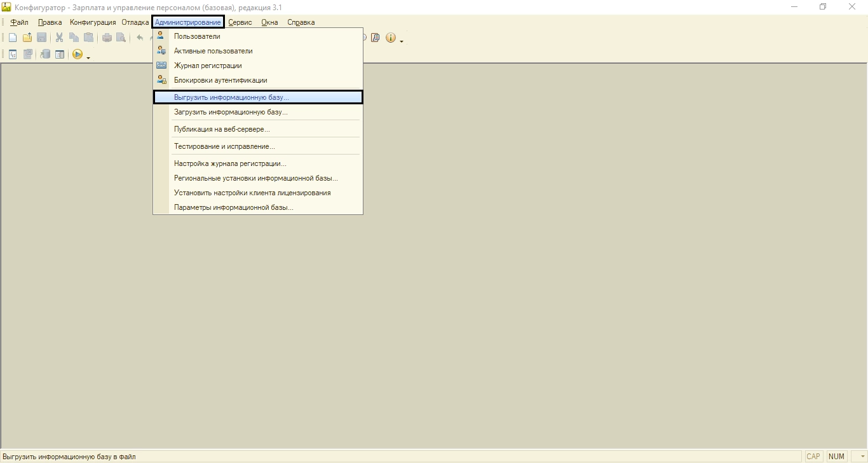Click the Open configuration tree icon

(x=13, y=55)
